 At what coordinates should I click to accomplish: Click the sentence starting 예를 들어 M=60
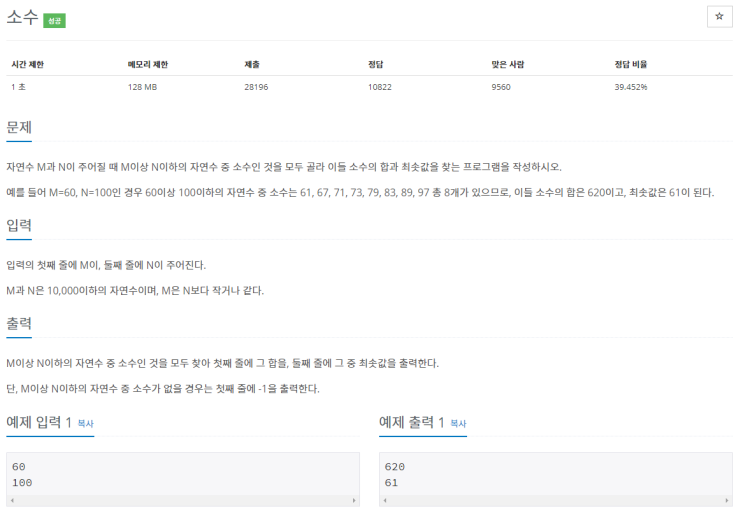pos(360,192)
